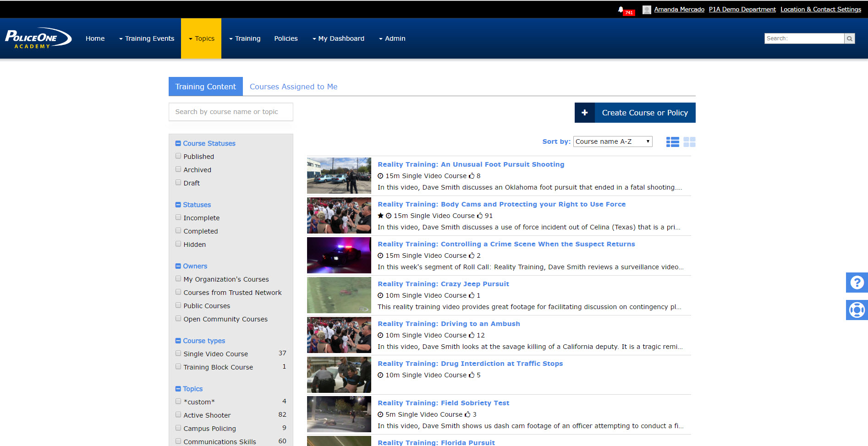
Task: Open the question mark help widget
Action: pyautogui.click(x=857, y=283)
